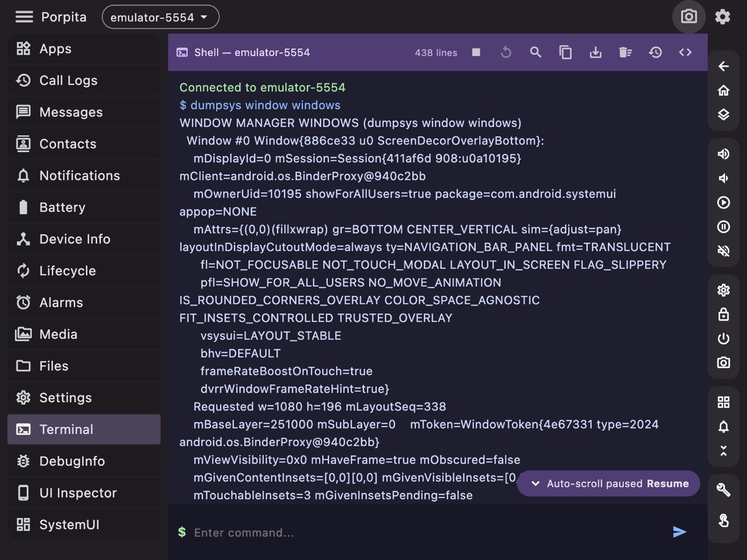The image size is (747, 560).
Task: Raise the device volume
Action: click(x=724, y=154)
